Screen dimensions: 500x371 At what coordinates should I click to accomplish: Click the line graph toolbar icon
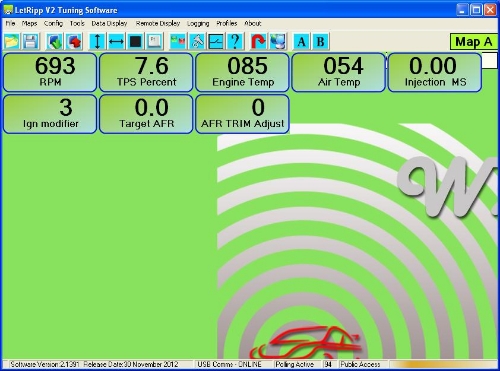(x=216, y=42)
